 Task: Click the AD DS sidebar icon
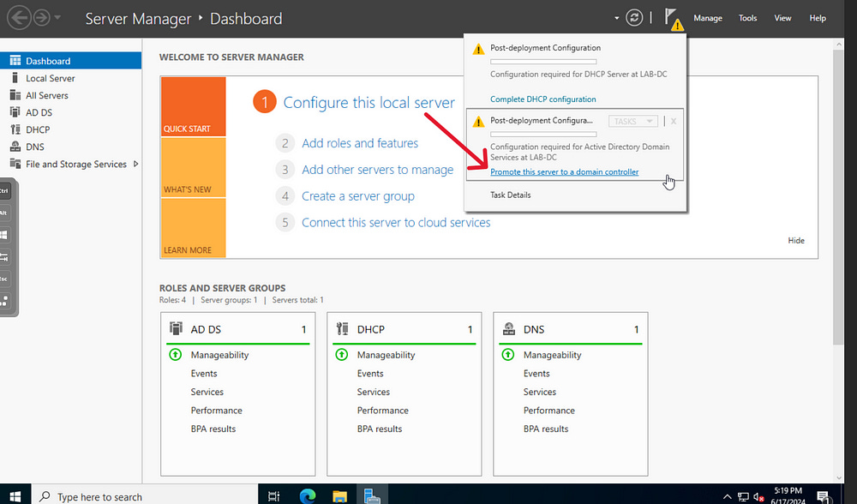15,112
